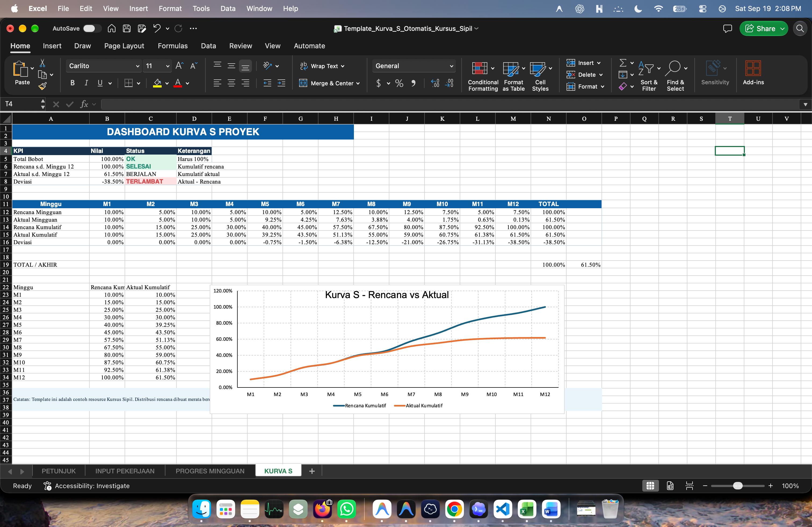
Task: Click the Center align text icon
Action: point(231,83)
